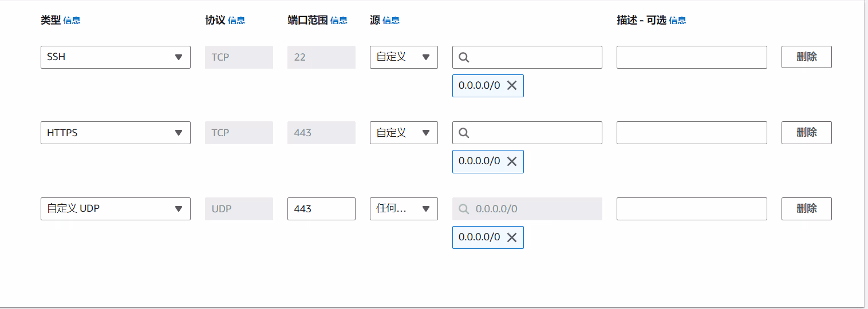Open source dropdown for the HTTPS rule
868x309 pixels.
coord(404,133)
